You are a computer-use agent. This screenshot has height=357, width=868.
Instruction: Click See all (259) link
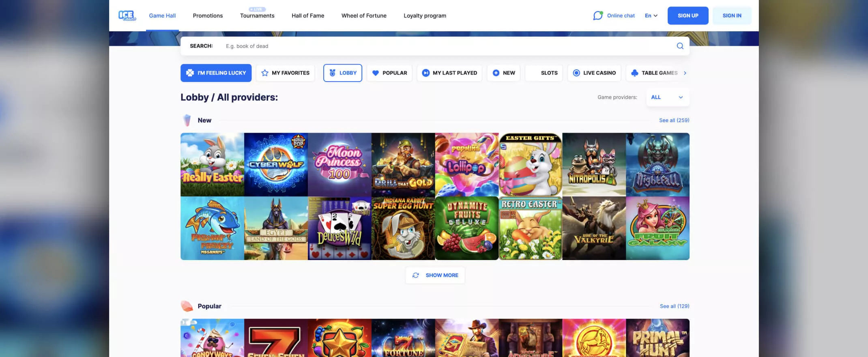(x=674, y=120)
